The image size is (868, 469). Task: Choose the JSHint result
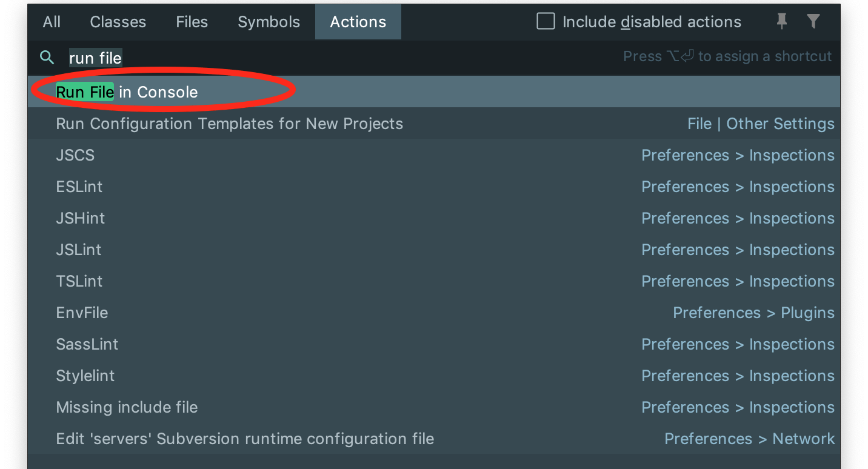tap(434, 218)
